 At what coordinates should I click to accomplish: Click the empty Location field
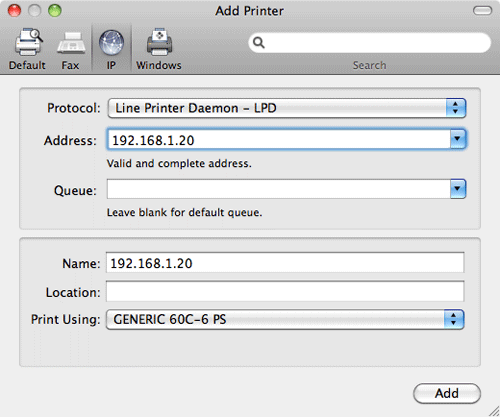(285, 291)
